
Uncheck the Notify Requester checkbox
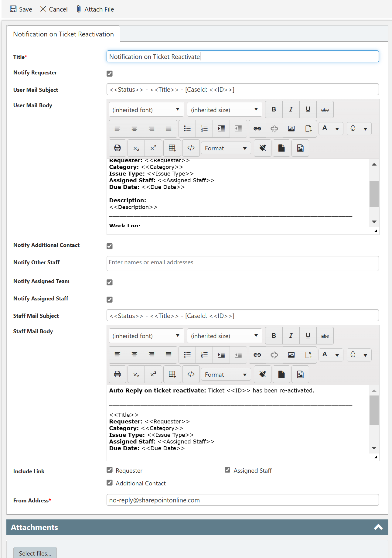click(110, 74)
